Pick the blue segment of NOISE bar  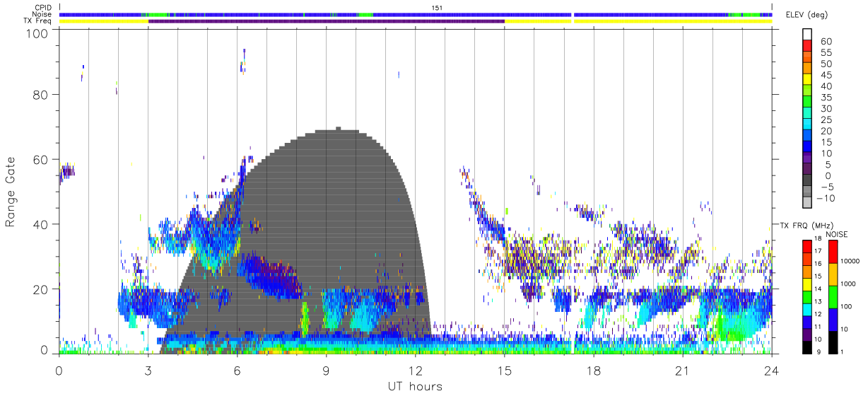click(832, 319)
